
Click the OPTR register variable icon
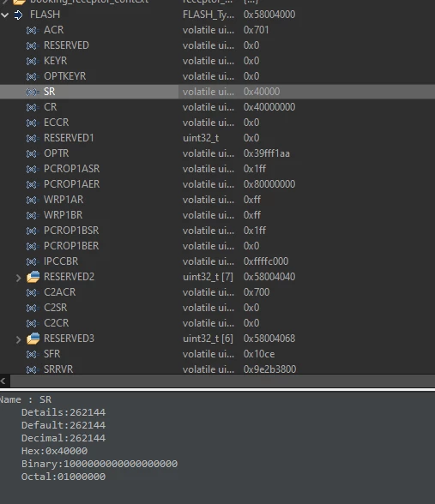point(33,153)
